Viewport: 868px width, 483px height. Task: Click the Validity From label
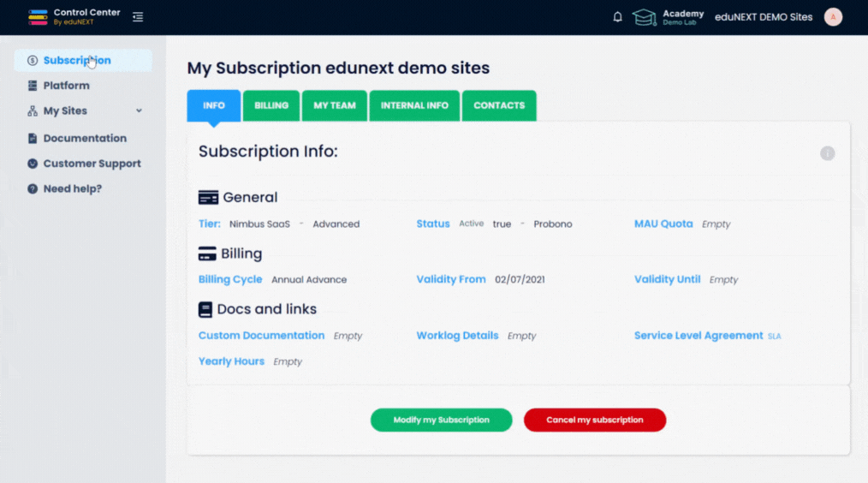(x=450, y=280)
